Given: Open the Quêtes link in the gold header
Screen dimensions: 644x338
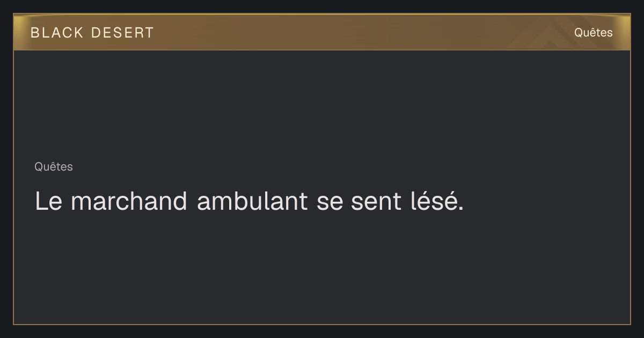Looking at the screenshot, I should pyautogui.click(x=593, y=32).
